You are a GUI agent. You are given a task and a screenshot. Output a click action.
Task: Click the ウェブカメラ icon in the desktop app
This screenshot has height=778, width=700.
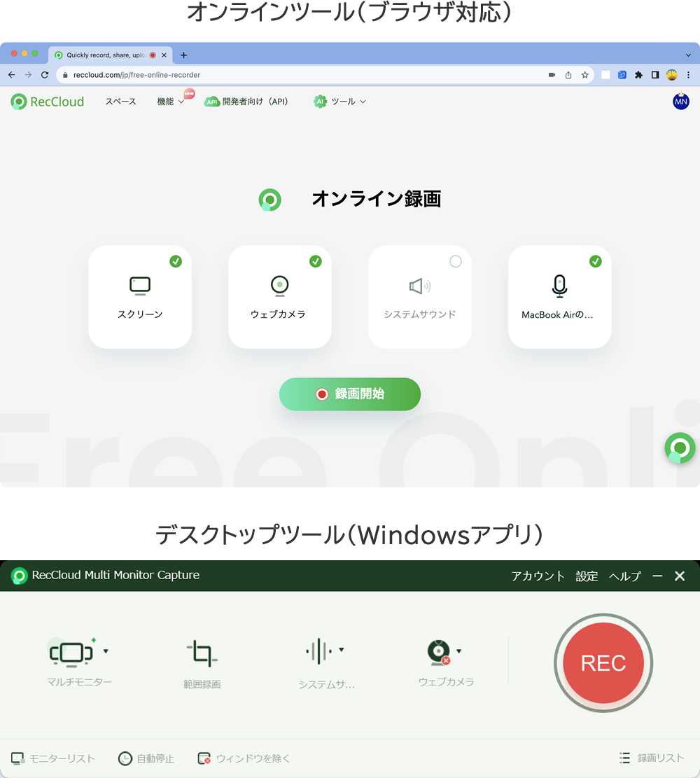(x=439, y=653)
